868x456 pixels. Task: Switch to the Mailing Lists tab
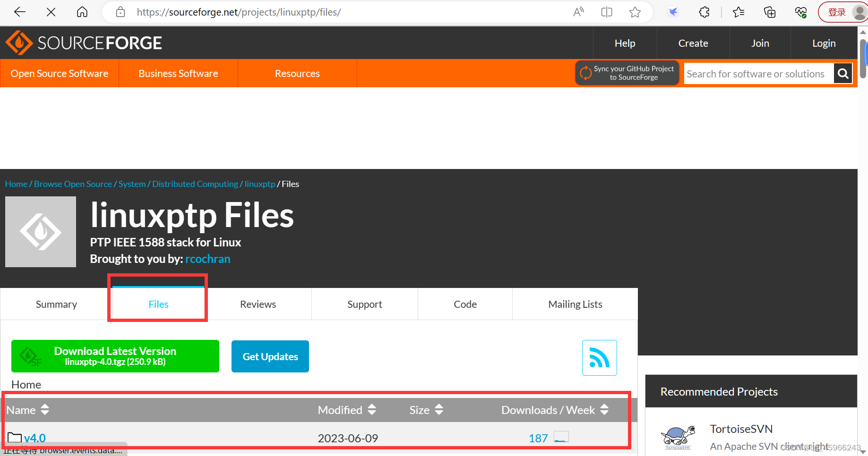575,304
